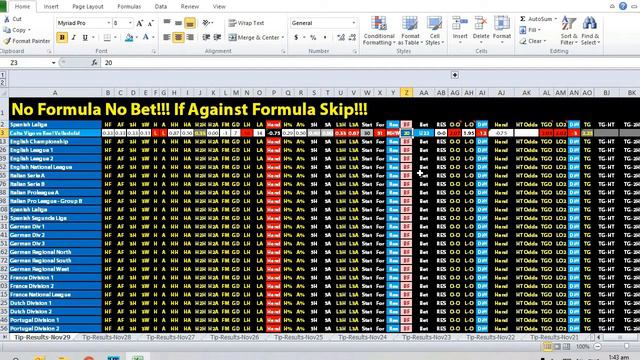Toggle Bold formatting
This screenshot has width=640, height=360.
tap(62, 38)
